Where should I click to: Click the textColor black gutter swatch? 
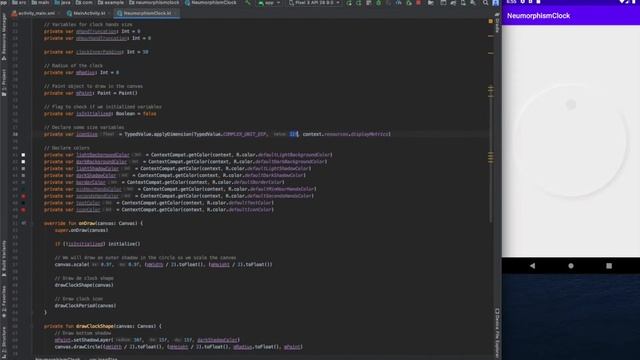[23, 203]
